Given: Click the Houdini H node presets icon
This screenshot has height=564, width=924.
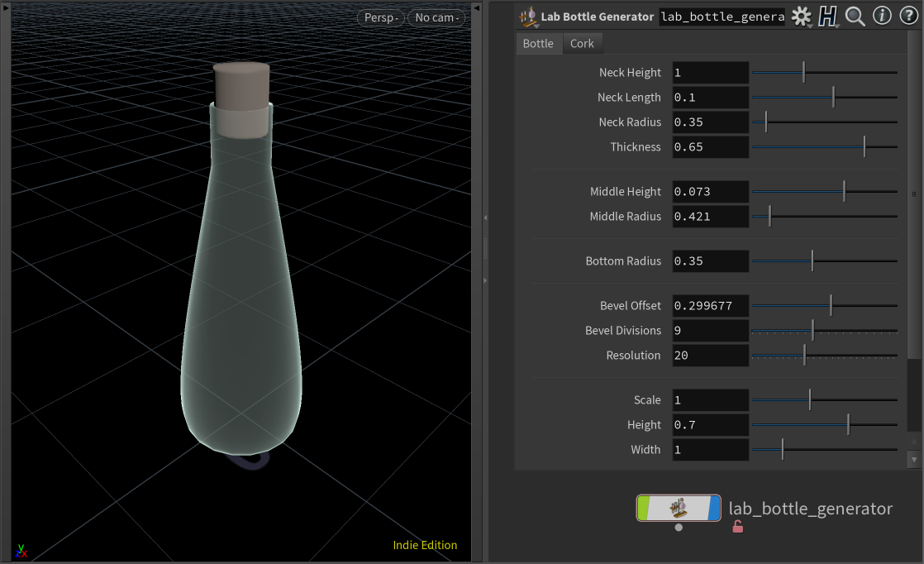Looking at the screenshot, I should pos(827,17).
